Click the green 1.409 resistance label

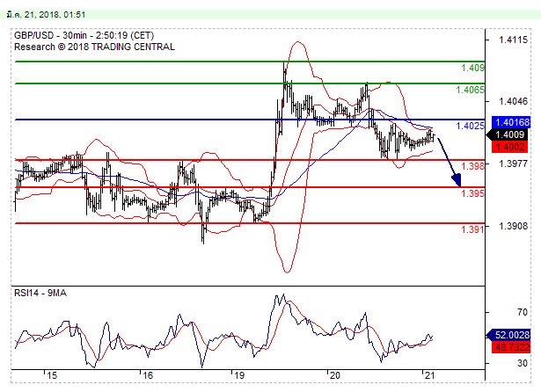pyautogui.click(x=472, y=68)
